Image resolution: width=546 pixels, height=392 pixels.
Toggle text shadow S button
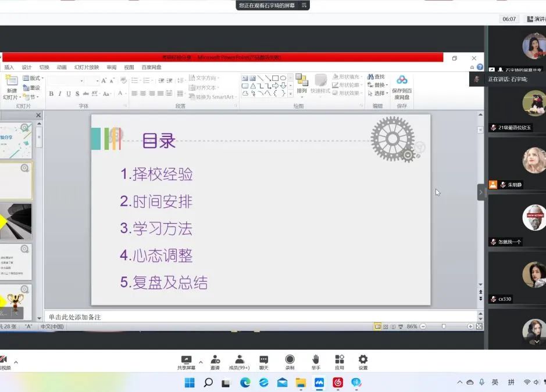tap(77, 93)
